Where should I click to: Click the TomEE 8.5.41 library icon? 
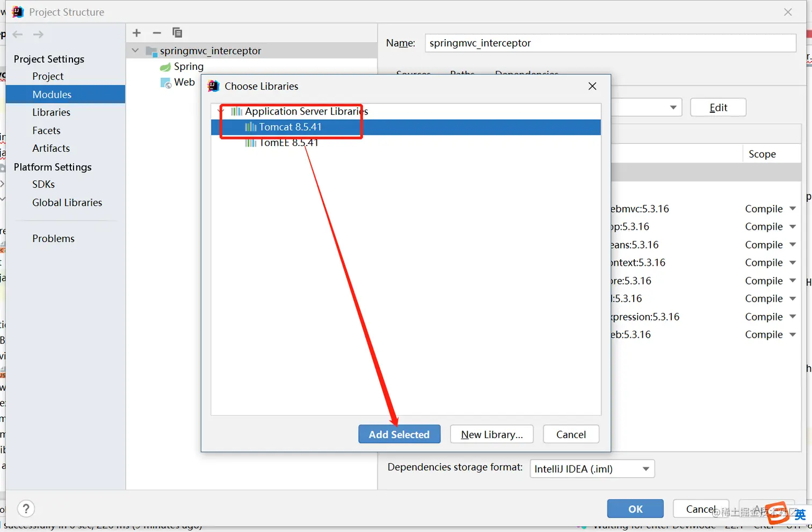click(250, 143)
